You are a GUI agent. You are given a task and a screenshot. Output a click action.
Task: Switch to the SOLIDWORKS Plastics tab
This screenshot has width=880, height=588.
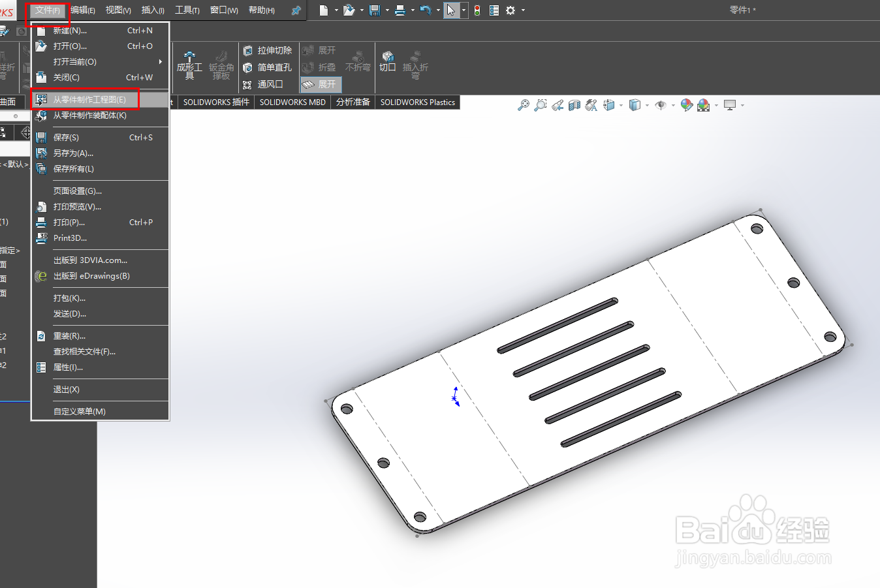418,102
